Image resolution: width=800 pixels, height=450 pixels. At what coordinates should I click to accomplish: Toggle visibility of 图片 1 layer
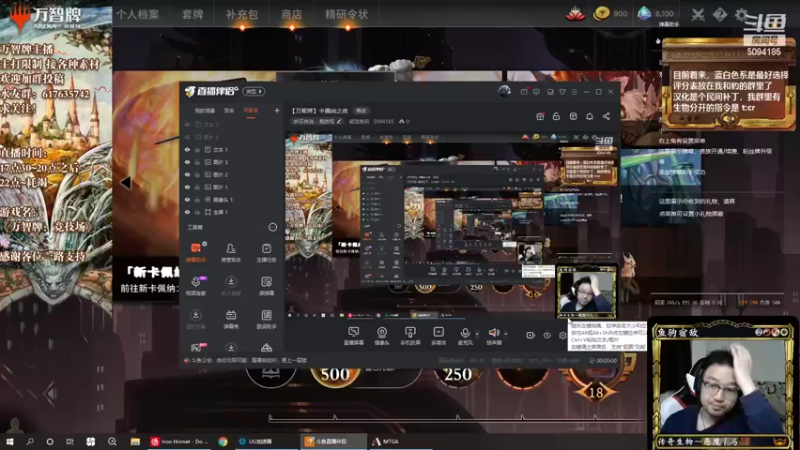187,187
